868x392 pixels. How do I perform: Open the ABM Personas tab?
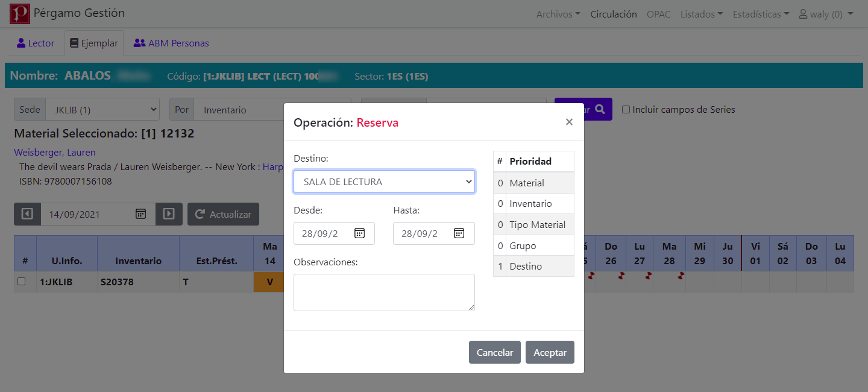tap(171, 43)
